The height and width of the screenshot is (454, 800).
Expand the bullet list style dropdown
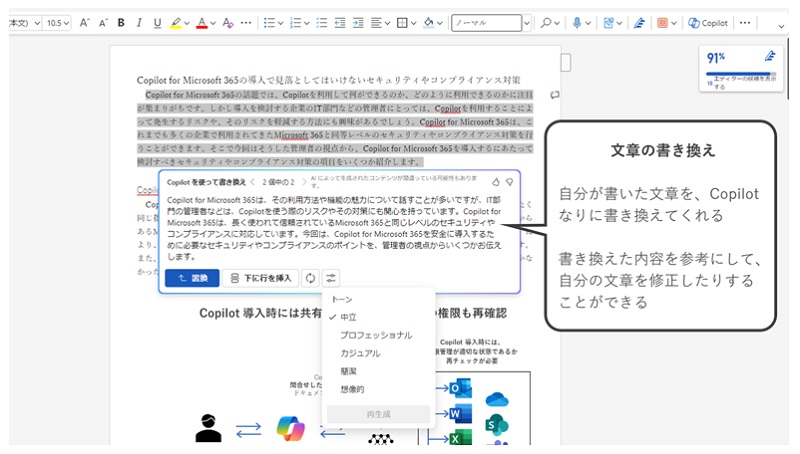(x=280, y=23)
